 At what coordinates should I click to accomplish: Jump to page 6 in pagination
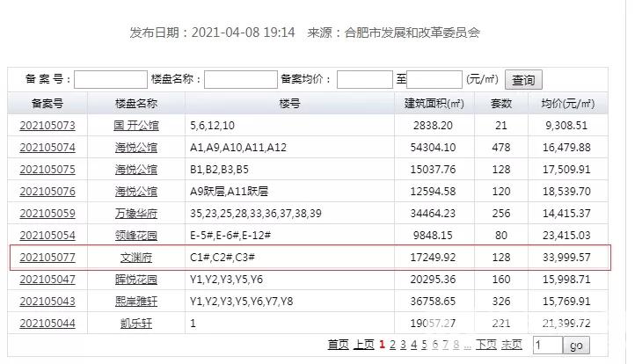click(434, 345)
